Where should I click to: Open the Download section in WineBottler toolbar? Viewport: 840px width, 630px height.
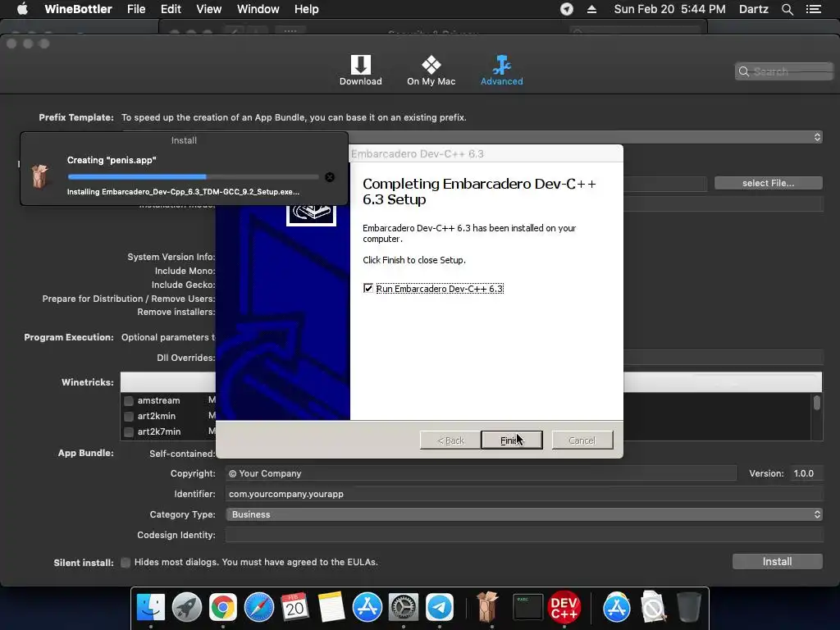[x=361, y=71]
